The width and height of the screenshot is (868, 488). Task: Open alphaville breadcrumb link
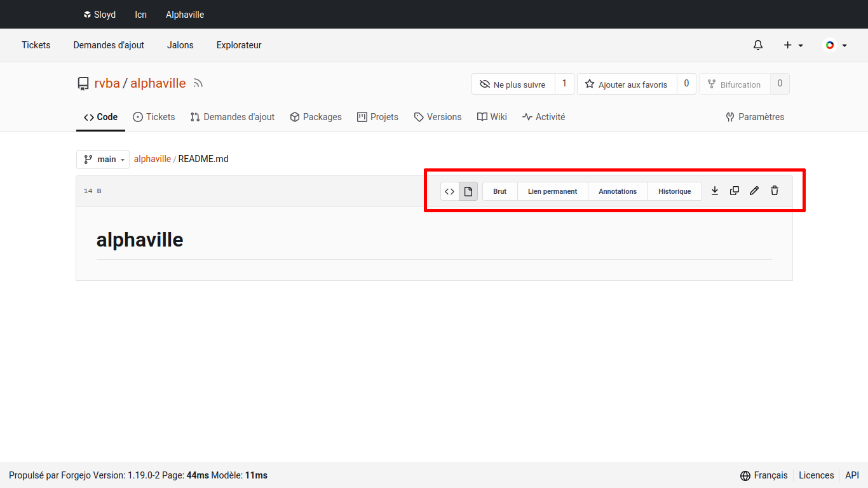153,159
